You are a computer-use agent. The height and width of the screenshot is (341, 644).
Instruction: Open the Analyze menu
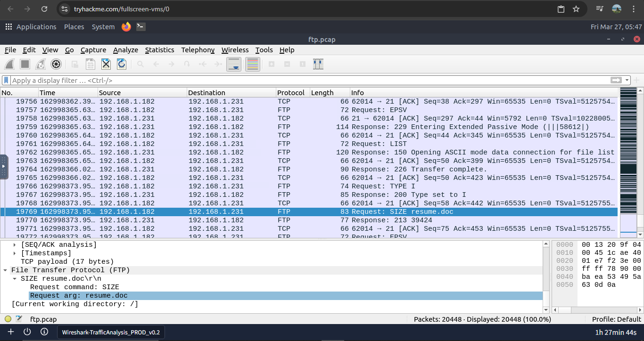point(125,50)
